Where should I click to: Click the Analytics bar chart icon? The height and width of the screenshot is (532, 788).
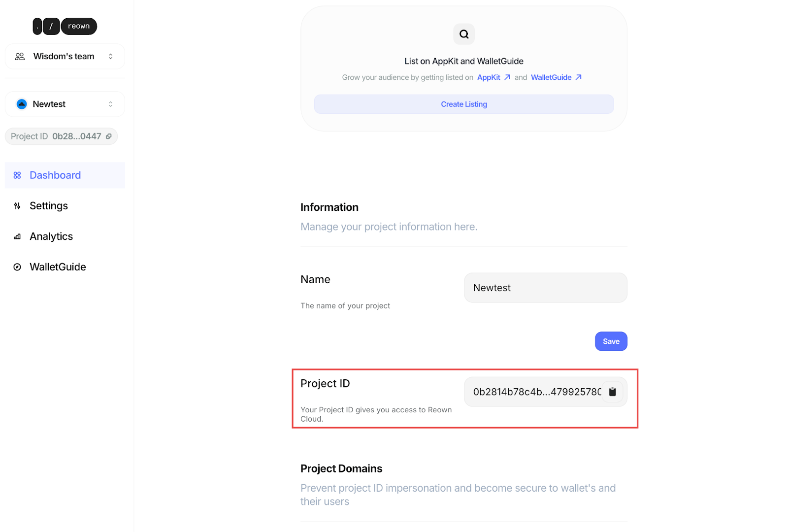[x=17, y=237]
